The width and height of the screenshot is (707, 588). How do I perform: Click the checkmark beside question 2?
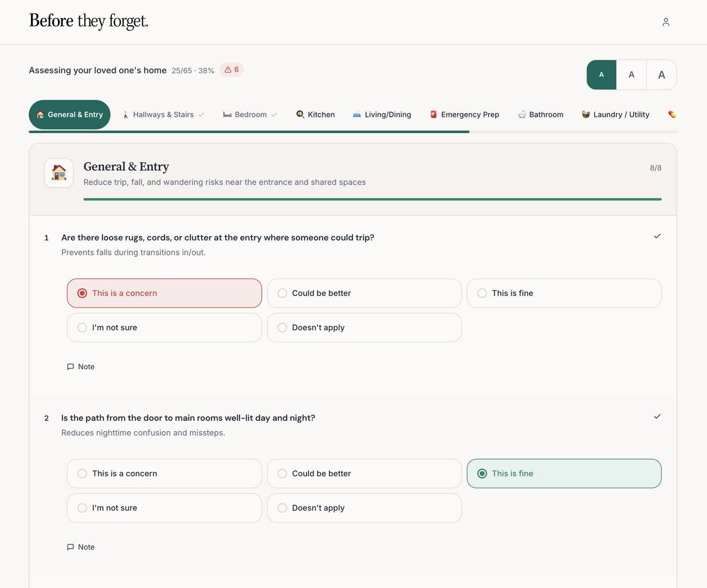tap(657, 416)
